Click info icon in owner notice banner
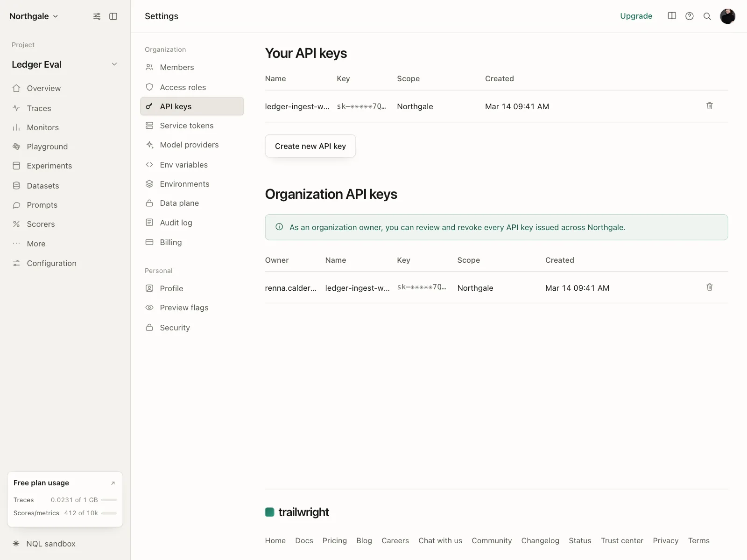The width and height of the screenshot is (747, 560). click(279, 227)
